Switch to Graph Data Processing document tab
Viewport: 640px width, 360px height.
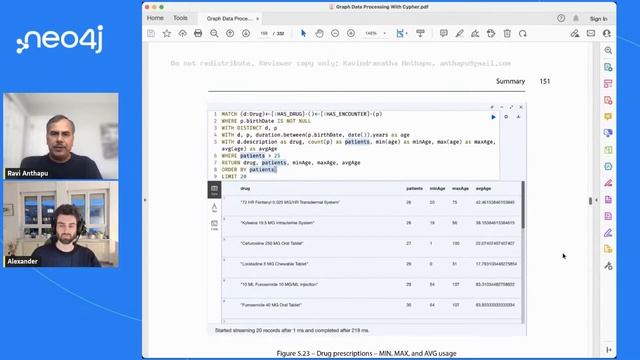pos(229,19)
